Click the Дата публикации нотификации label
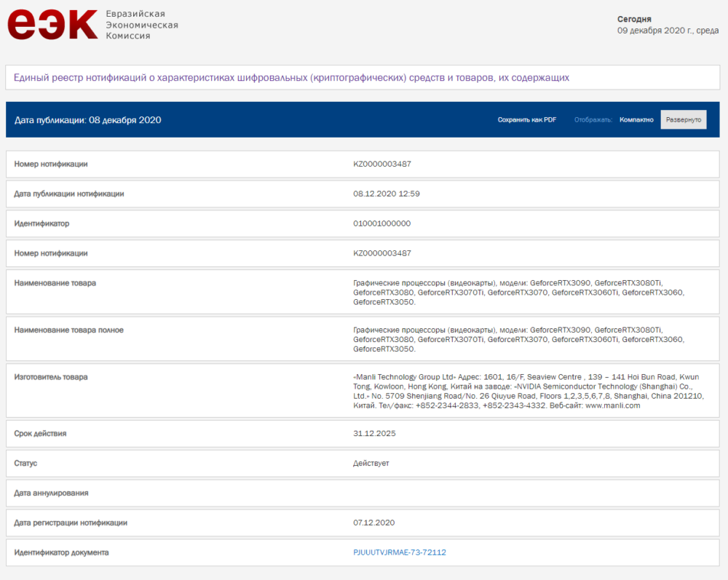Screen dimensions: 728x580 (x=68, y=194)
